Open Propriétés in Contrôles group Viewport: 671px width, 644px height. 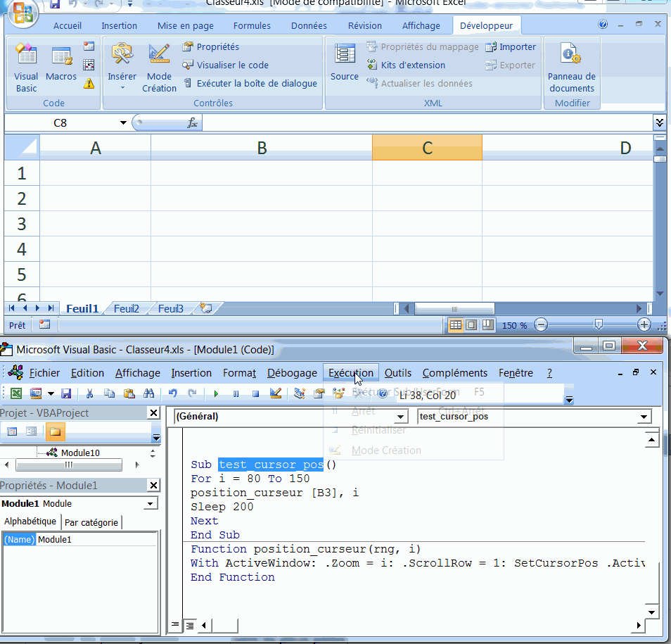210,46
